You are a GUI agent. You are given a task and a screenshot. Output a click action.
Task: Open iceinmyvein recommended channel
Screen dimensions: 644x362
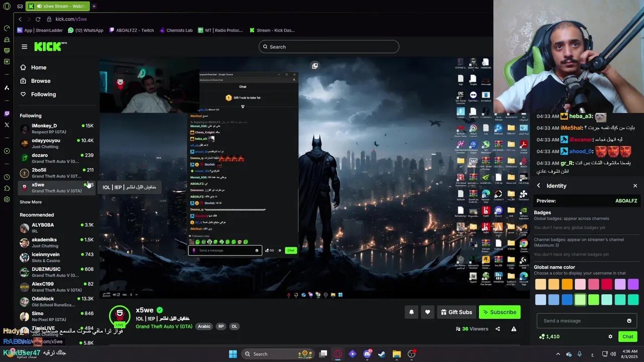click(56, 257)
